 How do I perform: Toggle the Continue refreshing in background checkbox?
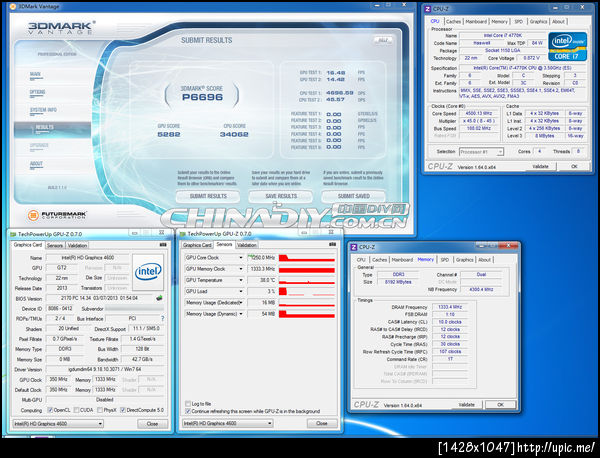pyautogui.click(x=188, y=411)
